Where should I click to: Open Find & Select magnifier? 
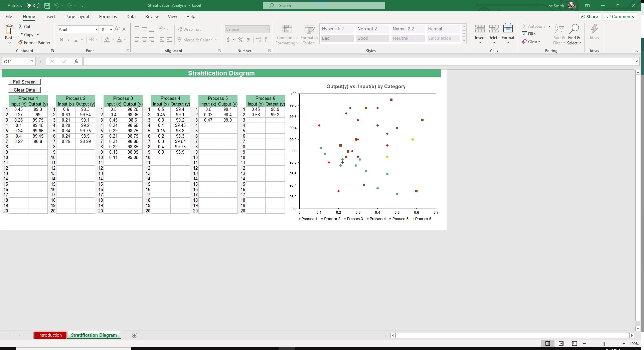(x=574, y=35)
